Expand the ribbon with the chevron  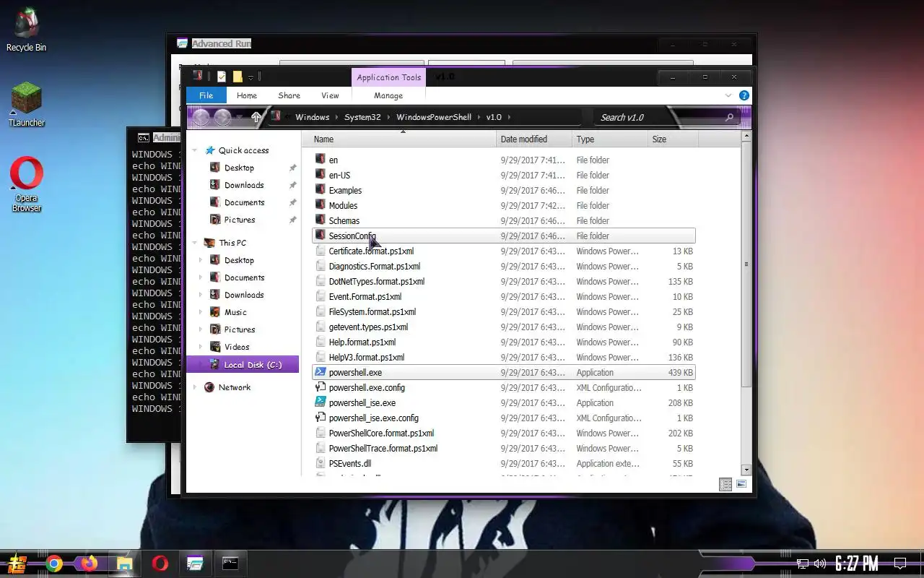pos(728,95)
